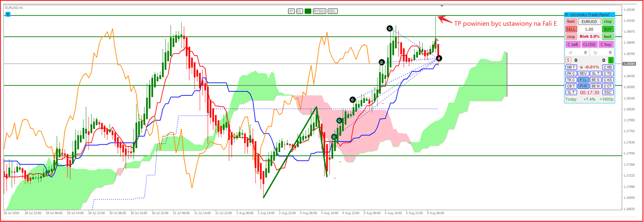Click the RYSUJ draw button
This screenshot has height=222, width=644.
(x=319, y=11)
